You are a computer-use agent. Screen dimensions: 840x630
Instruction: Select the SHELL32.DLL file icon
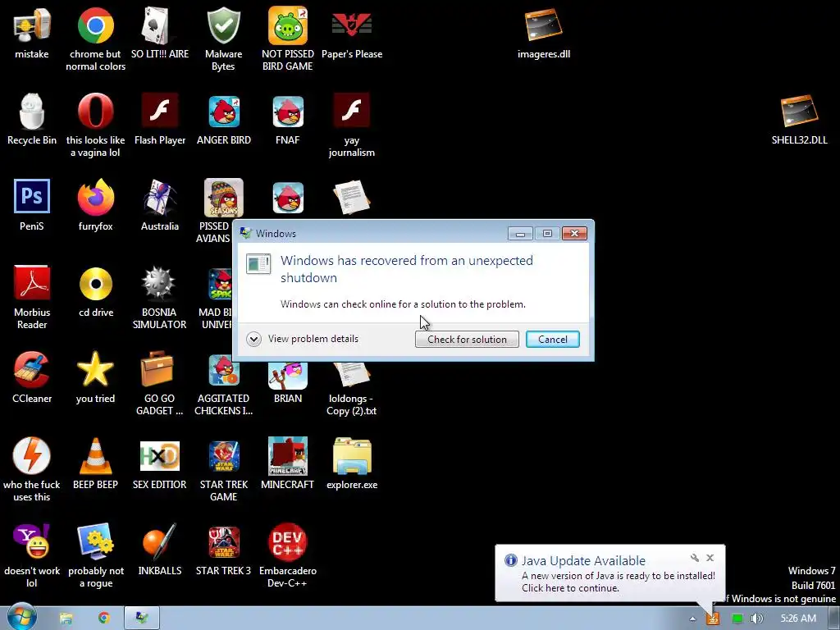point(799,112)
